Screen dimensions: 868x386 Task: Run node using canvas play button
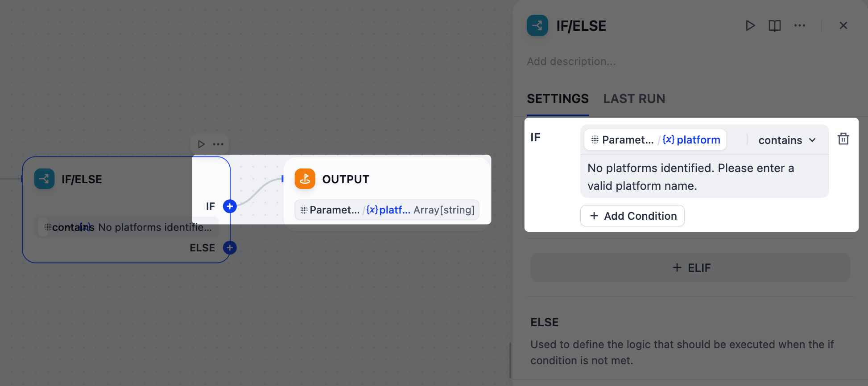[201, 144]
